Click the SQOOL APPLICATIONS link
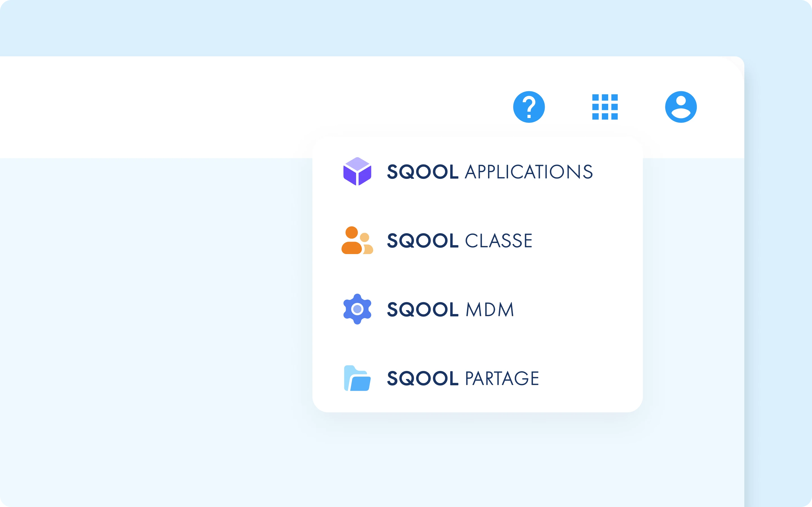The width and height of the screenshot is (812, 507). 489,172
